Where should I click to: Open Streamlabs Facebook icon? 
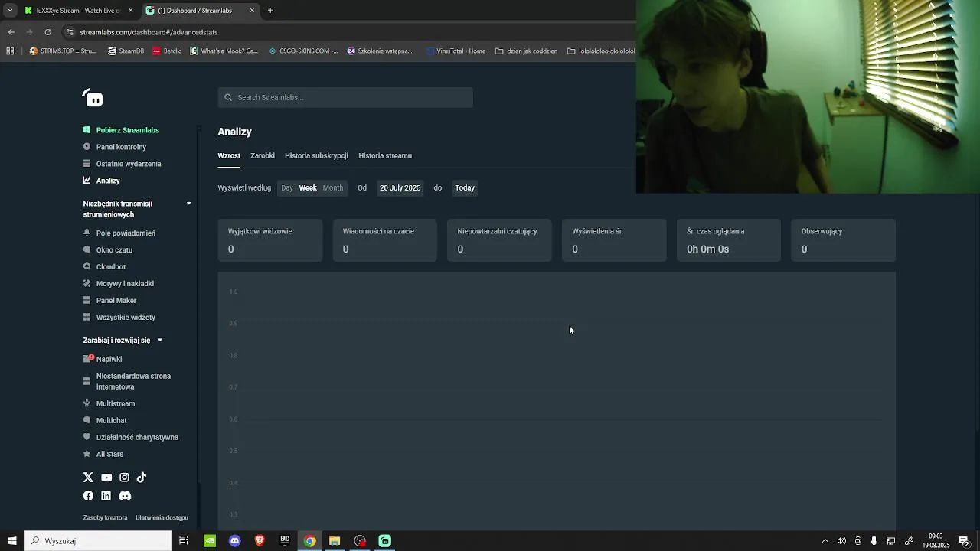88,496
